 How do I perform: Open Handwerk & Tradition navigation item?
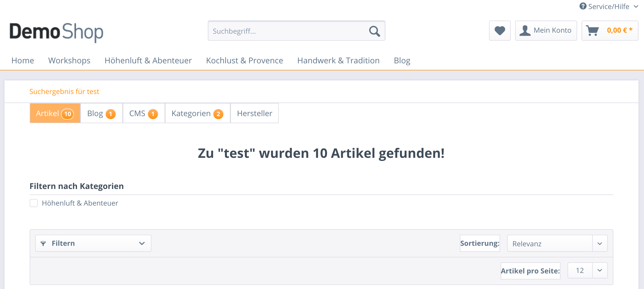tap(338, 61)
